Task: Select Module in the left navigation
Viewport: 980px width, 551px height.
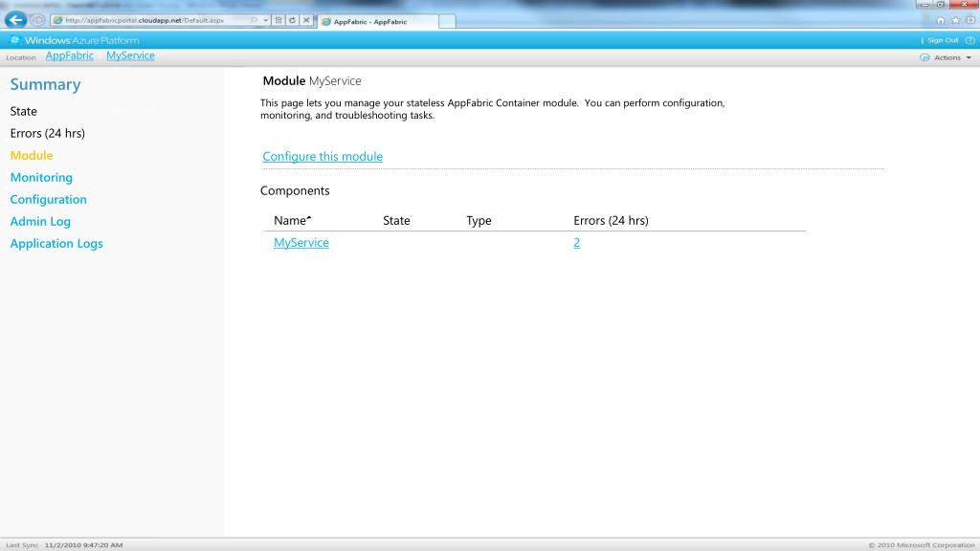Action: [x=32, y=156]
